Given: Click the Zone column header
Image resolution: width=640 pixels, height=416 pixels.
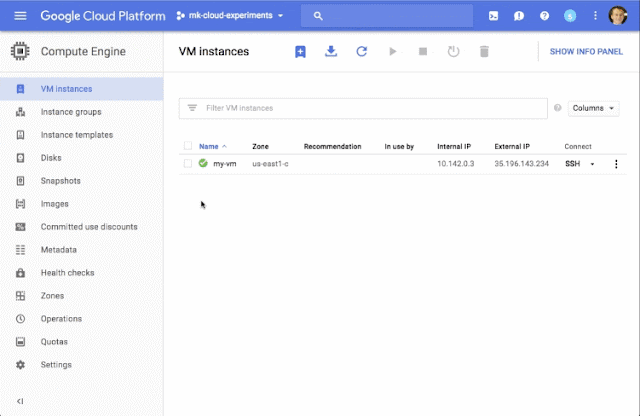Looking at the screenshot, I should coord(260,146).
